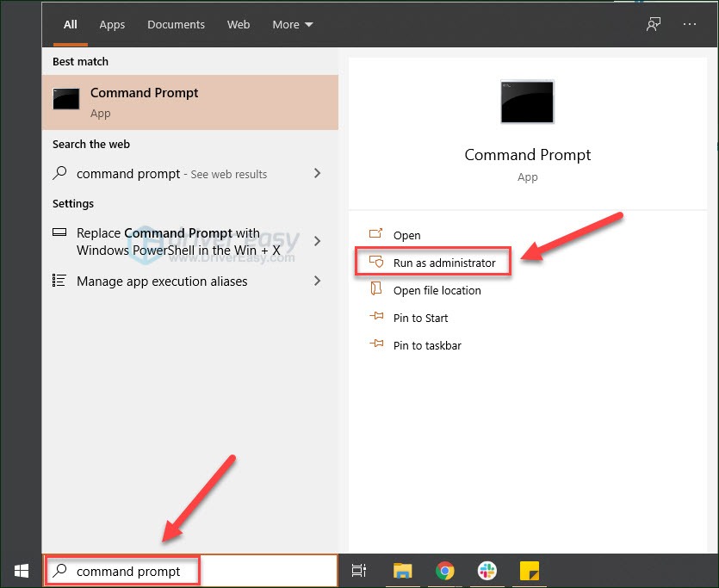The width and height of the screenshot is (719, 588).
Task: Select the Web search tab
Action: pyautogui.click(x=239, y=25)
